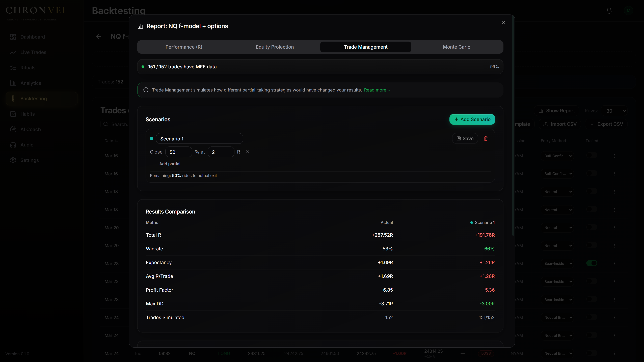Click the green MFE data status dot
The height and width of the screenshot is (362, 644).
pyautogui.click(x=143, y=67)
